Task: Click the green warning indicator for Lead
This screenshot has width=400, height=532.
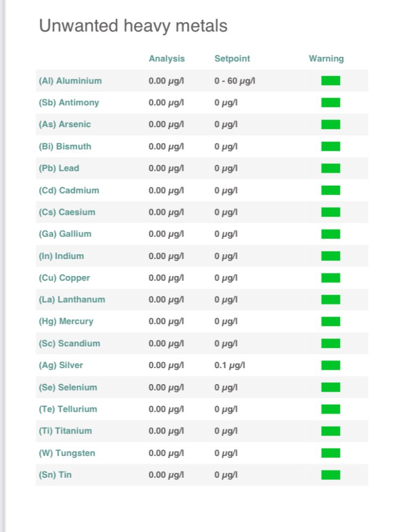Action: pyautogui.click(x=330, y=168)
